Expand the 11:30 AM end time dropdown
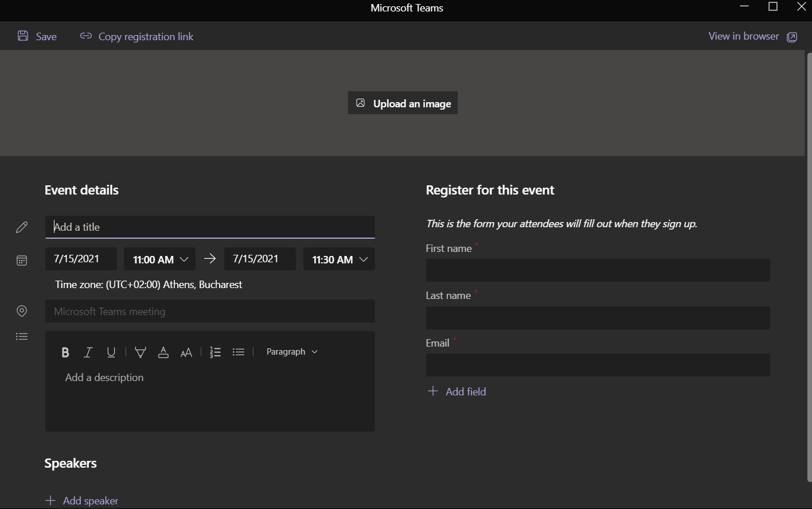This screenshot has width=812, height=509. [339, 259]
